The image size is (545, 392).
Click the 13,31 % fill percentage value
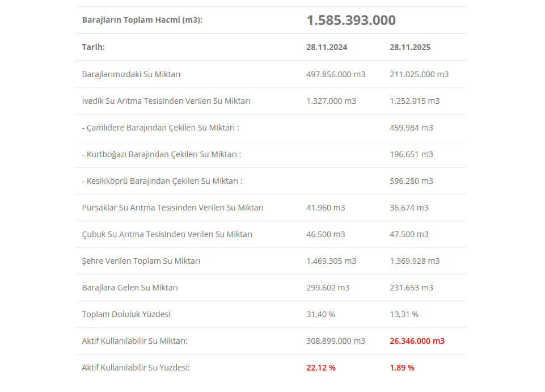(x=404, y=314)
